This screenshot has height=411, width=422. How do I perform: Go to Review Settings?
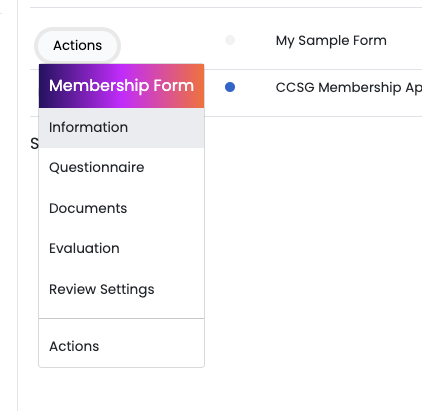coord(121,289)
